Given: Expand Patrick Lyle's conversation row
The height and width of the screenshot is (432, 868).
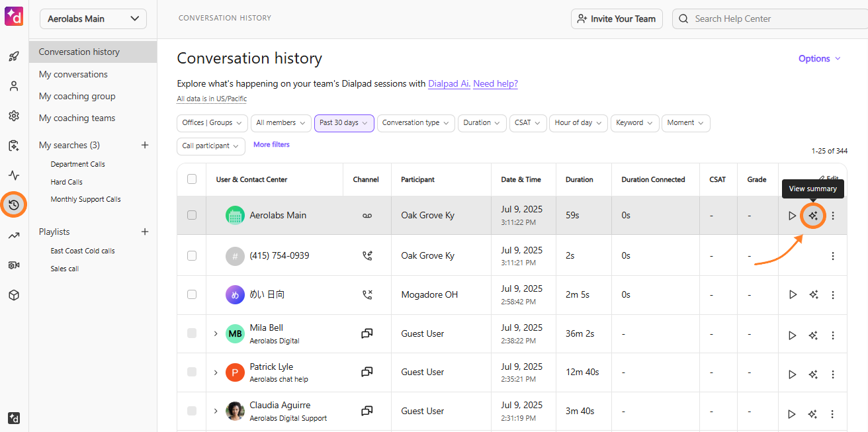Looking at the screenshot, I should click(x=216, y=372).
